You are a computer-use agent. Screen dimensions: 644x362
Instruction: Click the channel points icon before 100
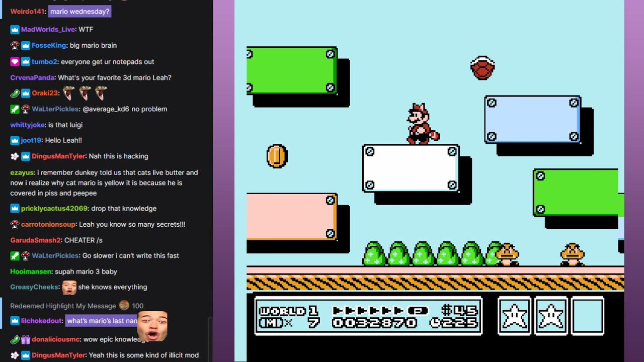pos(124,305)
